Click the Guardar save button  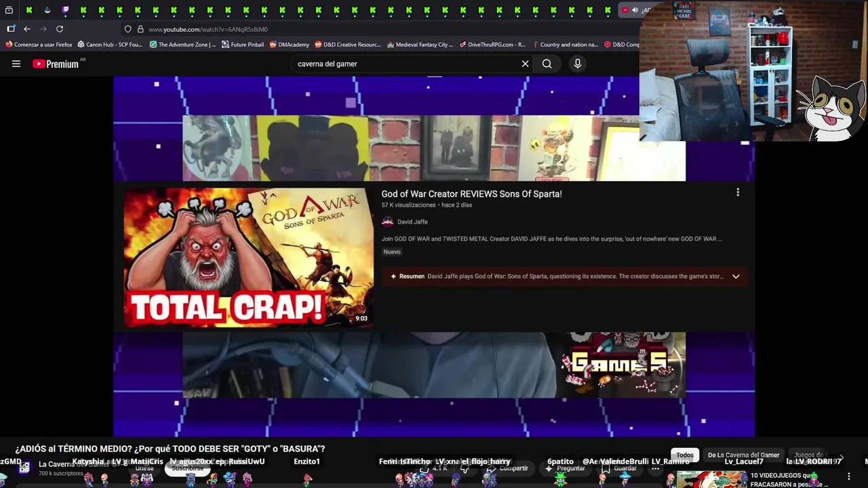tap(618, 468)
